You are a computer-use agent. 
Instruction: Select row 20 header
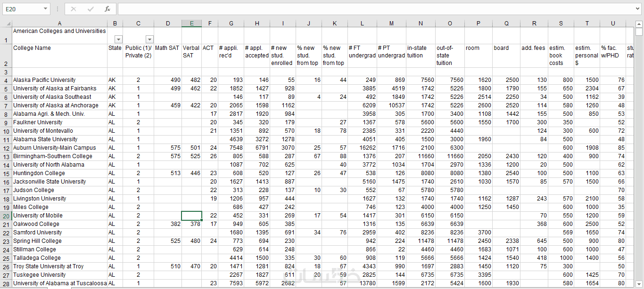[x=6, y=216]
